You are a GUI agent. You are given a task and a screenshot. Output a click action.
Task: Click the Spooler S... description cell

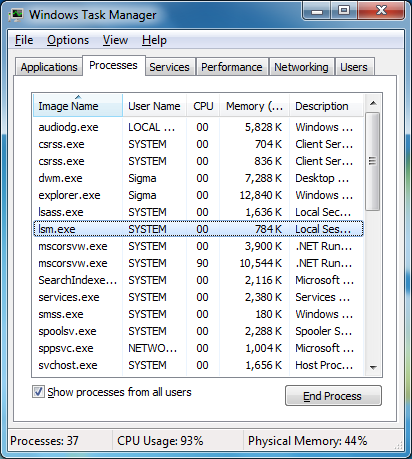click(324, 331)
